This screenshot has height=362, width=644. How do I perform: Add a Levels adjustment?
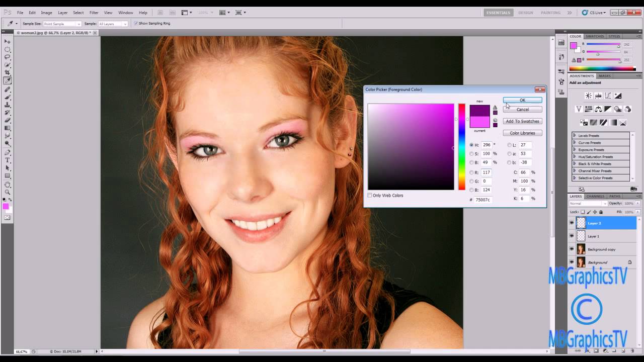598,96
